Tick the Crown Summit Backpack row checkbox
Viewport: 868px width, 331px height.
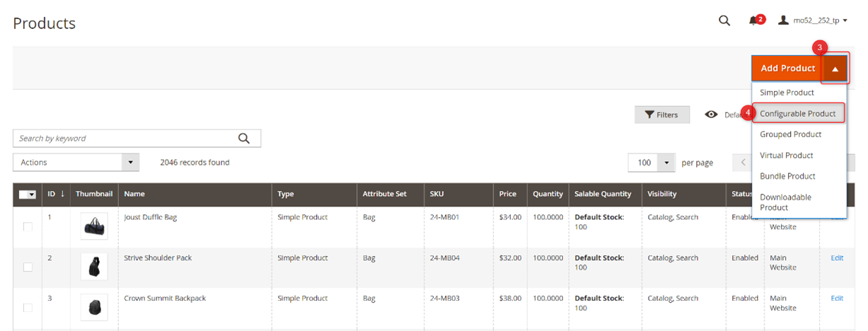28,308
